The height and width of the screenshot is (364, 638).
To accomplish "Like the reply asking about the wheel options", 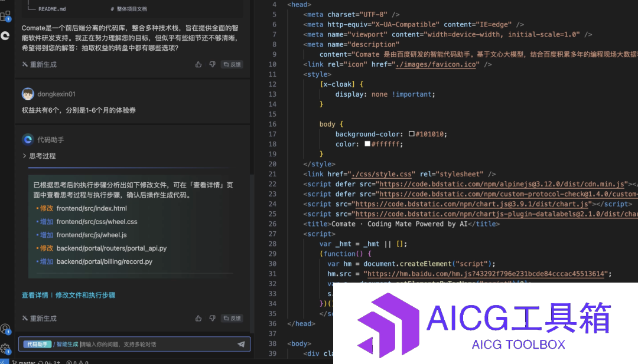I will [198, 64].
